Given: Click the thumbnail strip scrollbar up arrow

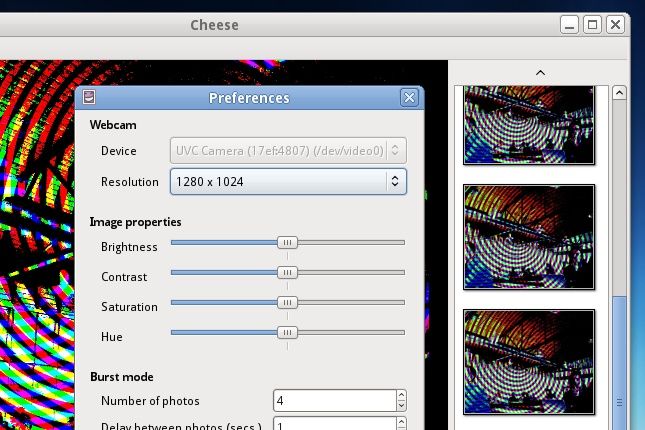Looking at the screenshot, I should [619, 93].
